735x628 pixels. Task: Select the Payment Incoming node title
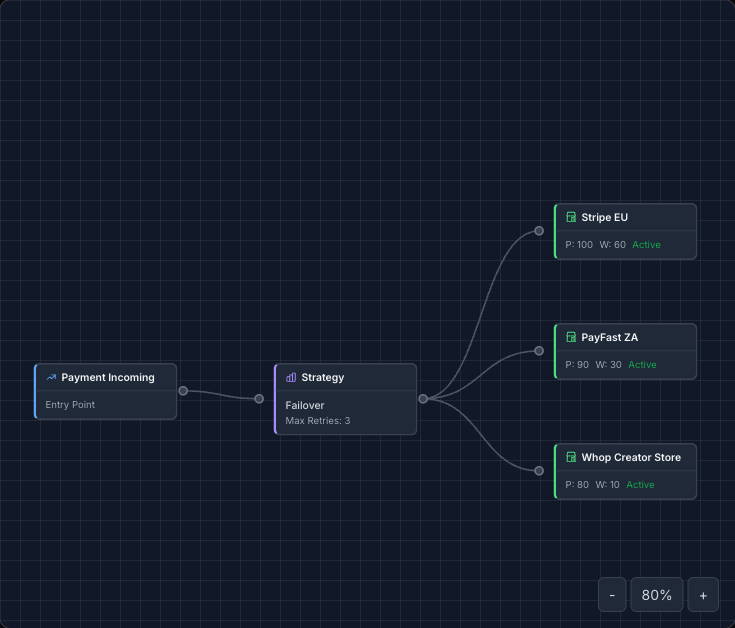pyautogui.click(x=108, y=377)
